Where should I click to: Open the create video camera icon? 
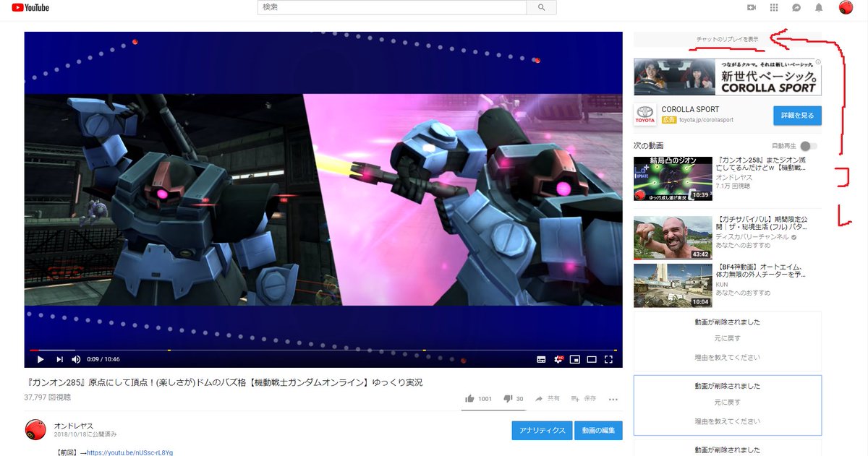(752, 7)
